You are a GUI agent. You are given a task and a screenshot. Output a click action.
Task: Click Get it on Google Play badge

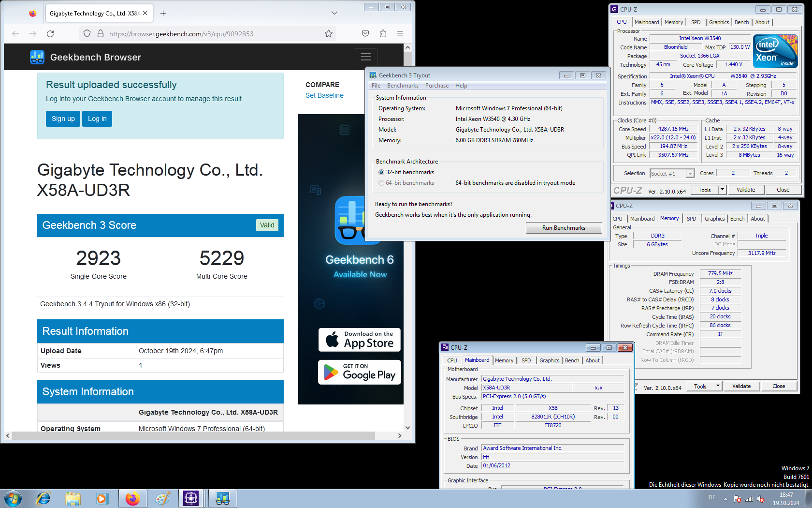coord(360,372)
